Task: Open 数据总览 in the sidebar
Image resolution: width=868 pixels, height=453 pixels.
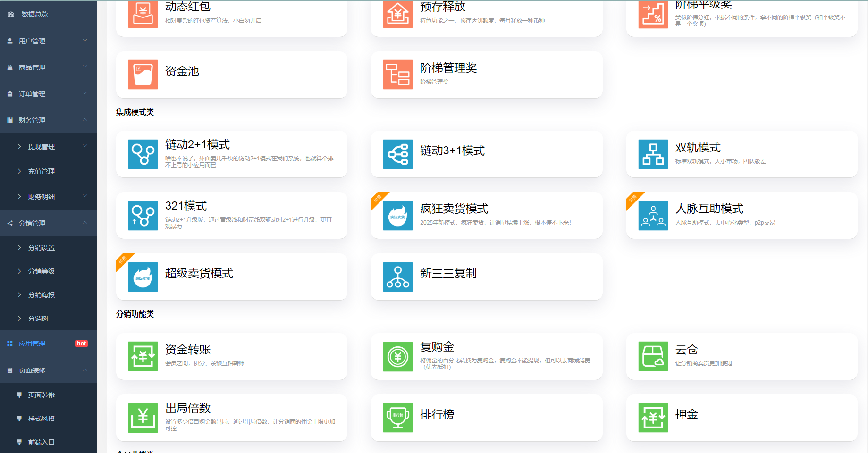Action: click(34, 14)
